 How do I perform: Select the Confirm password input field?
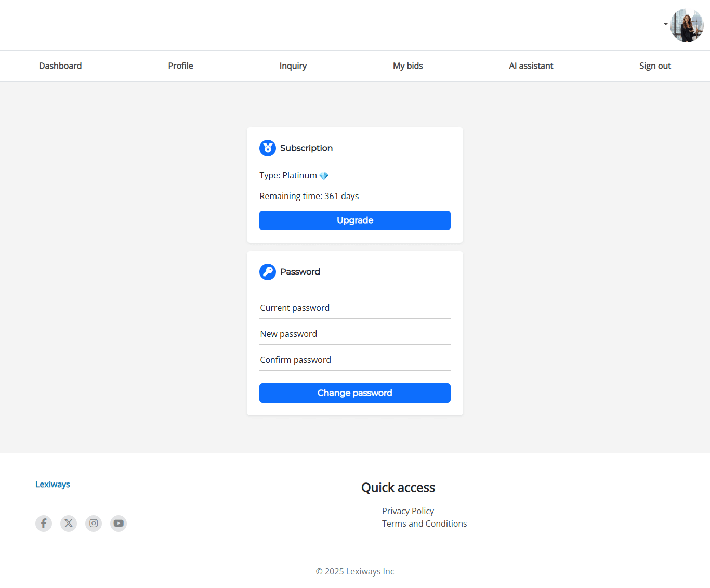354,360
